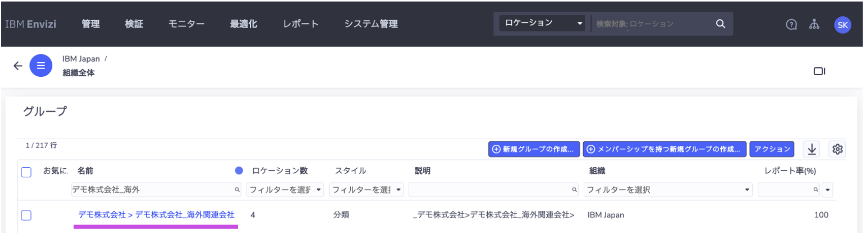Viewport: 868px width, 248px height.
Task: Sort by the 説明 column header
Action: coord(422,171)
